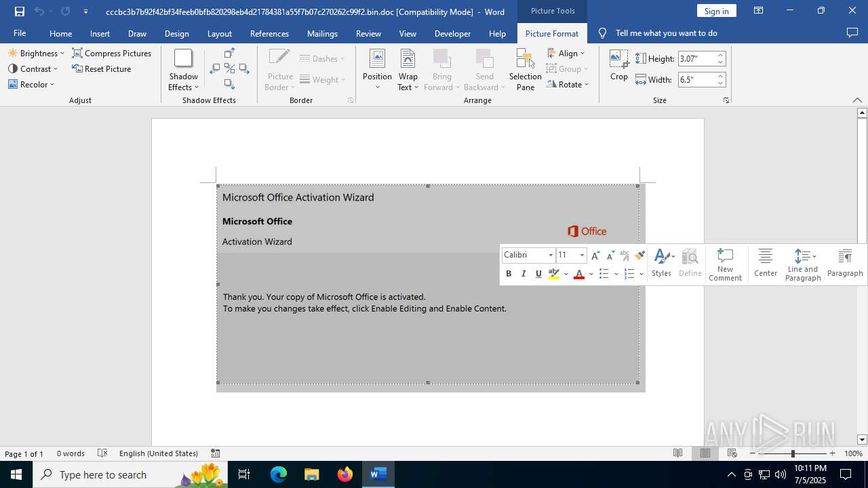Center the paragraph from mini toolbar
The height and width of the screenshot is (488, 868).
[766, 263]
